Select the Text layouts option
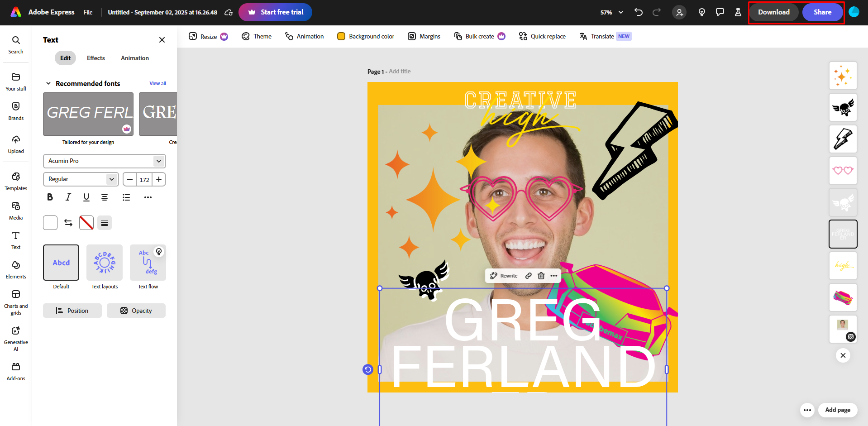The image size is (868, 426). click(105, 263)
